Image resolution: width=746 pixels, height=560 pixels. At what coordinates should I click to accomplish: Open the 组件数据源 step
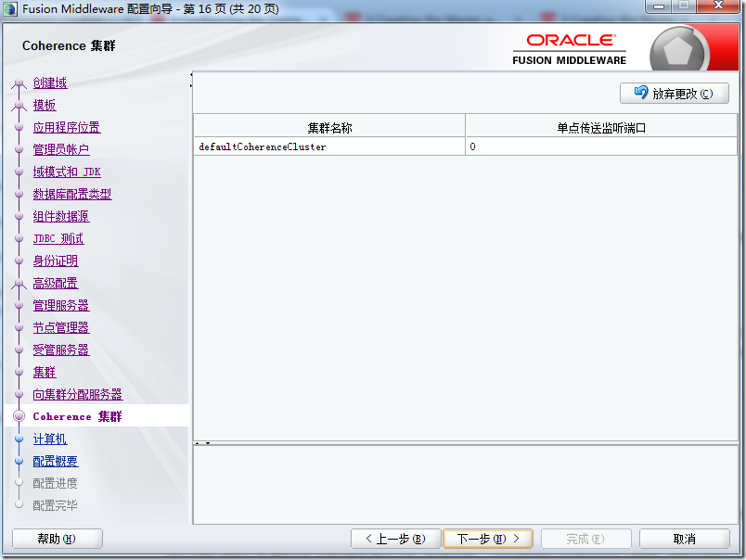(x=61, y=216)
